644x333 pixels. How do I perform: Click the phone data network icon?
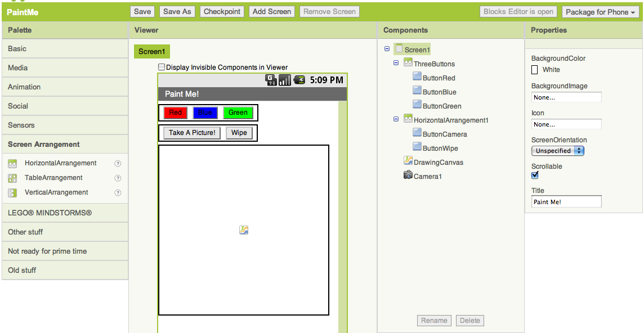click(x=271, y=80)
